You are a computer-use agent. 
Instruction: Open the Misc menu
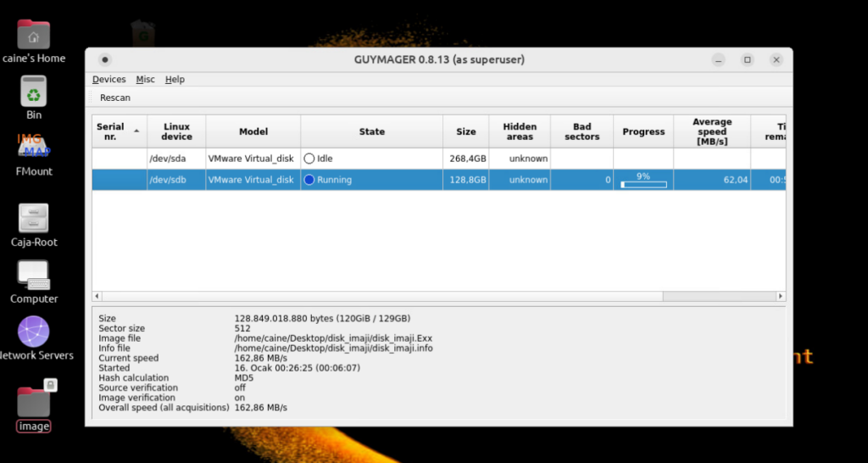point(146,79)
